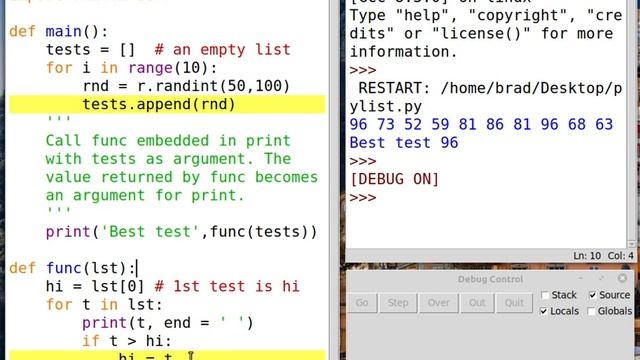The width and height of the screenshot is (640, 360).
Task: Click the 'Col: 4' status bar entry
Action: click(620, 256)
